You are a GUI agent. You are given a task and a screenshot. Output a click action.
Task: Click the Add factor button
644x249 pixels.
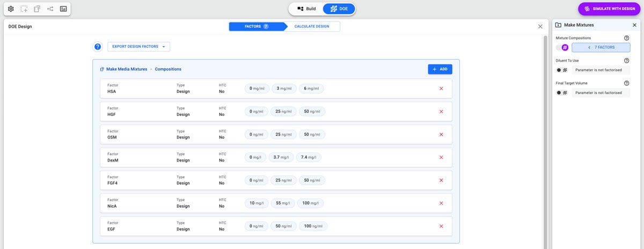click(440, 69)
